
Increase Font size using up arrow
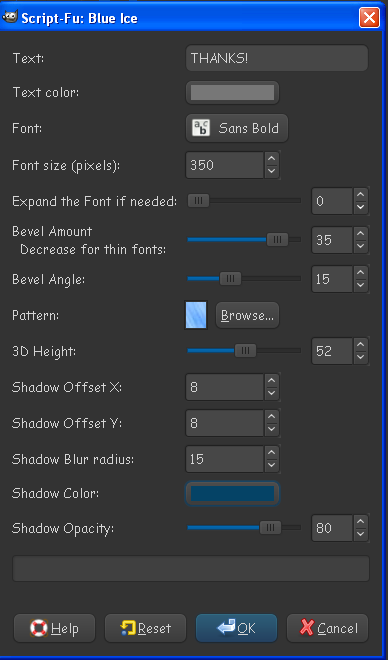[x=272, y=159]
